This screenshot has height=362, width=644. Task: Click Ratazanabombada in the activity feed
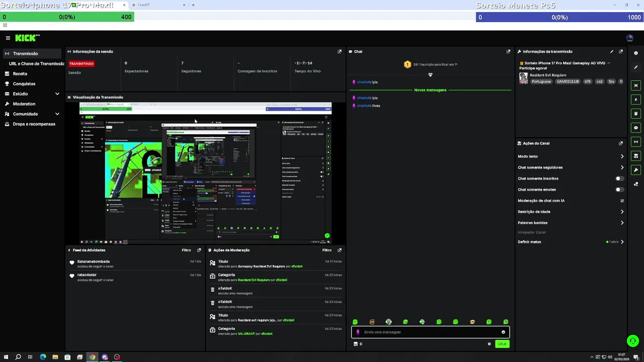pos(94,261)
